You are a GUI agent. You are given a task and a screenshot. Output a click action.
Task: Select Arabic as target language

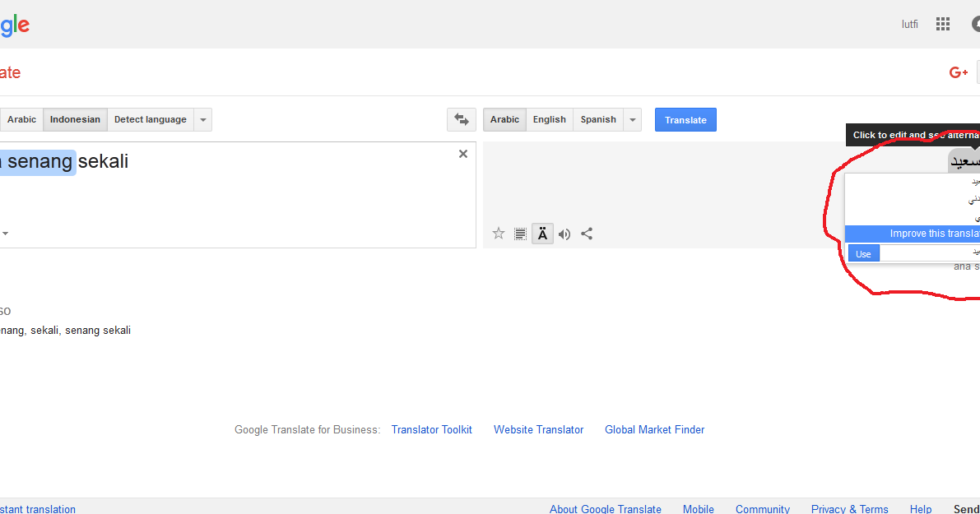coord(504,119)
